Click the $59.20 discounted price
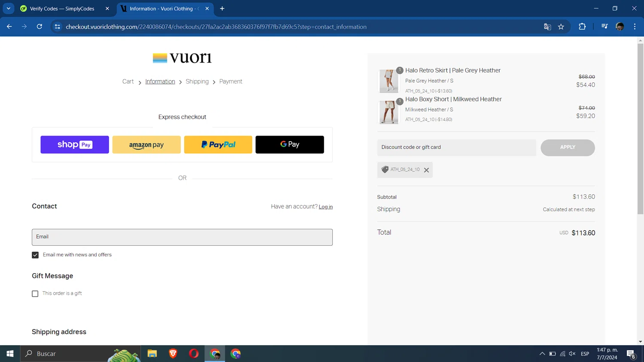 coord(586,116)
